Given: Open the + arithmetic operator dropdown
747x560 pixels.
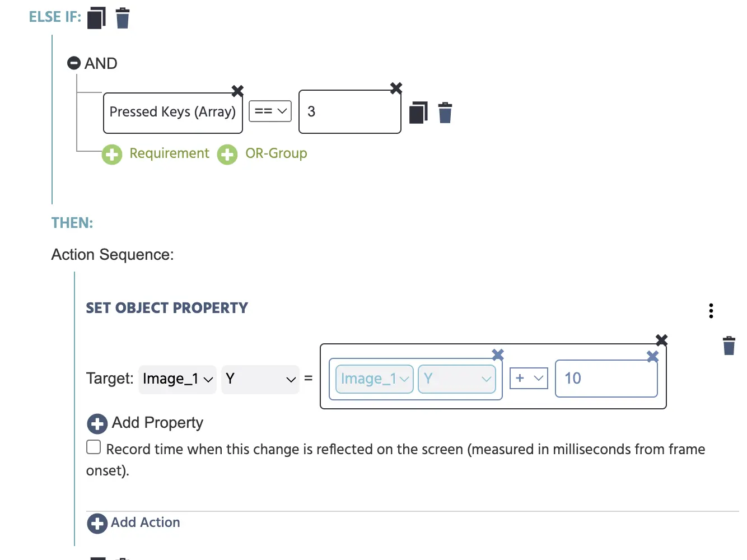Looking at the screenshot, I should click(529, 379).
